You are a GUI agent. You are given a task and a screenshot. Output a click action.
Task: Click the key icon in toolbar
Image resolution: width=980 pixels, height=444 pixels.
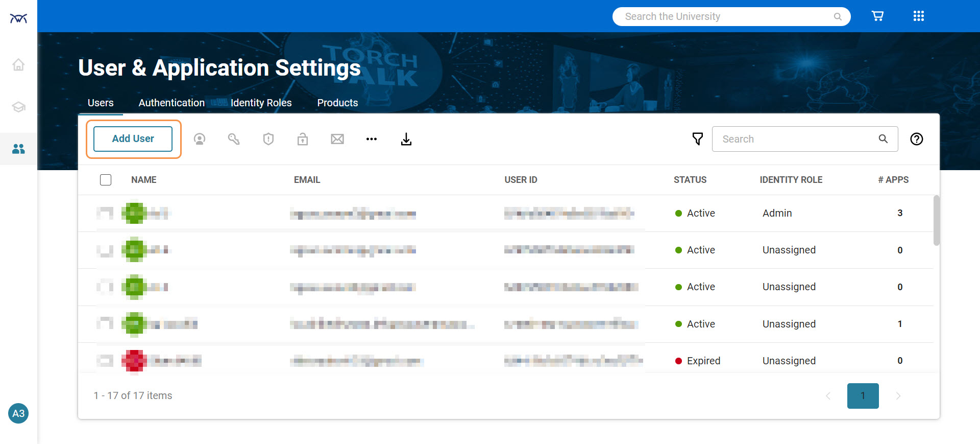tap(234, 139)
